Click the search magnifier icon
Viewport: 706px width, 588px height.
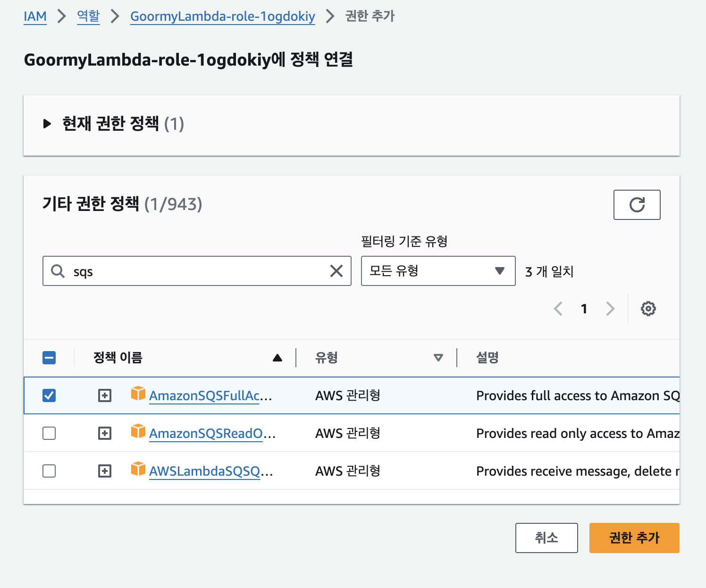coord(58,271)
